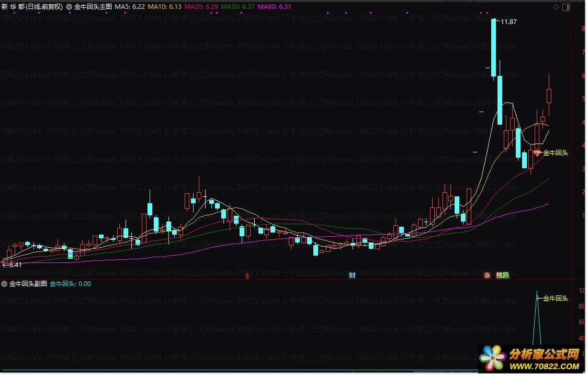Viewport: 588px width, 375px height.
Task: Click the red diamond 金牛回头 signal icon
Action: 537,153
